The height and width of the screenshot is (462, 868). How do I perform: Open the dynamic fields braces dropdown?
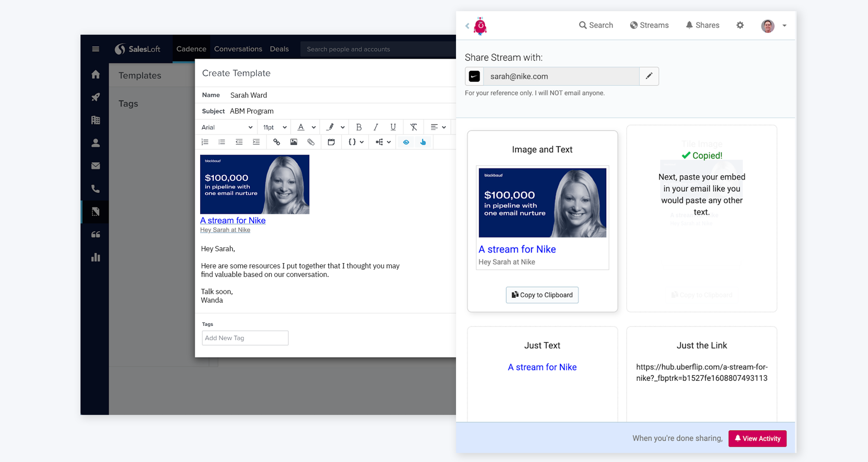(x=356, y=142)
